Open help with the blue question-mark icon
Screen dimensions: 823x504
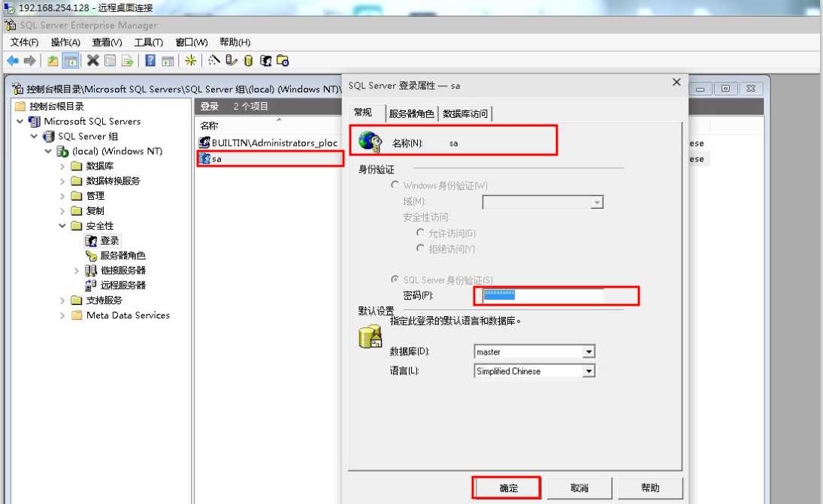point(150,60)
